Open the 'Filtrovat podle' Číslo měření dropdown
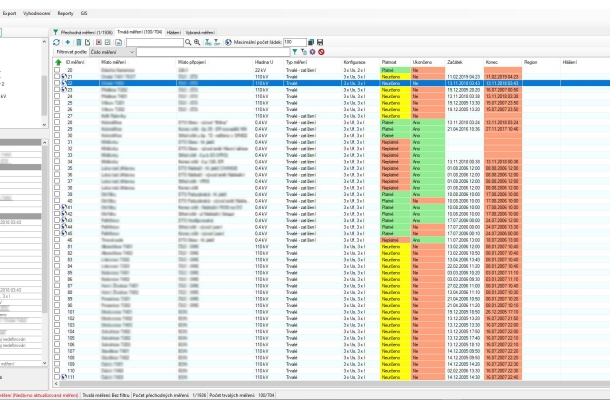 pos(133,51)
